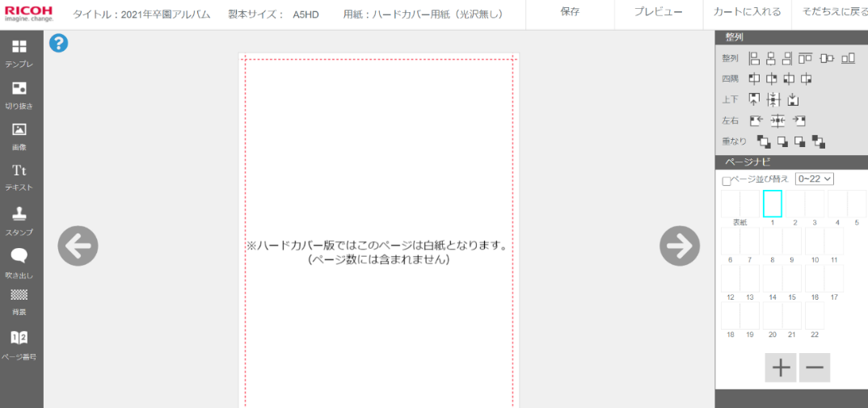Click the カートに入れる button

(x=747, y=12)
